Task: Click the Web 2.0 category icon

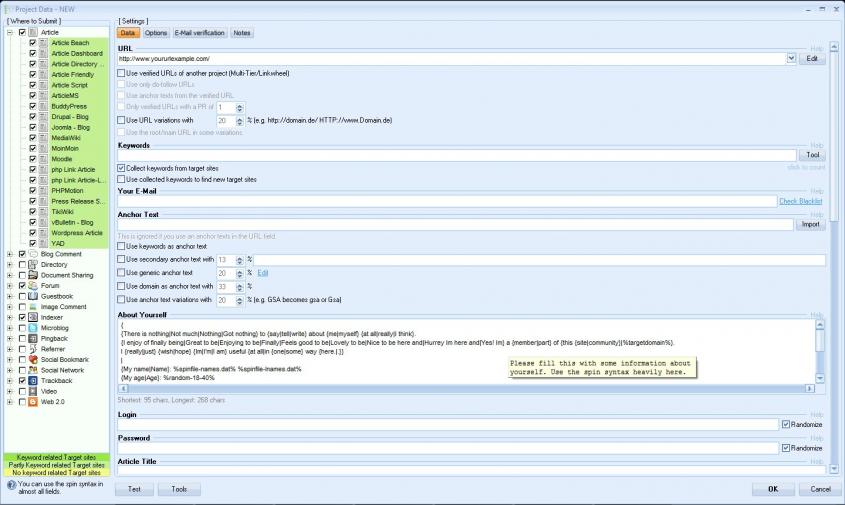Action: tap(33, 402)
